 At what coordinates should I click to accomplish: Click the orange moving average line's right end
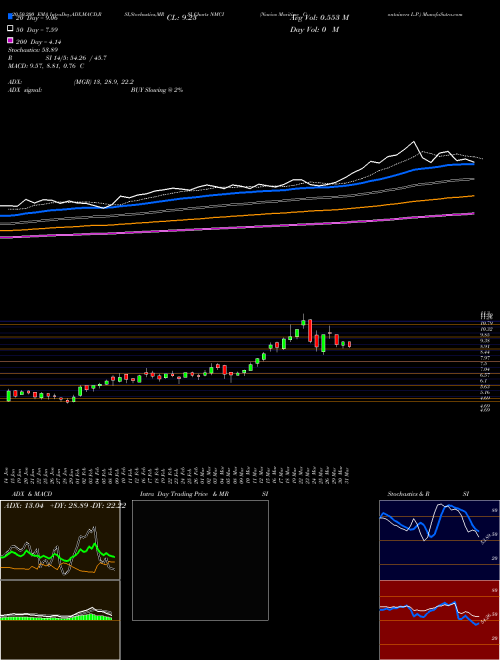tap(473, 196)
